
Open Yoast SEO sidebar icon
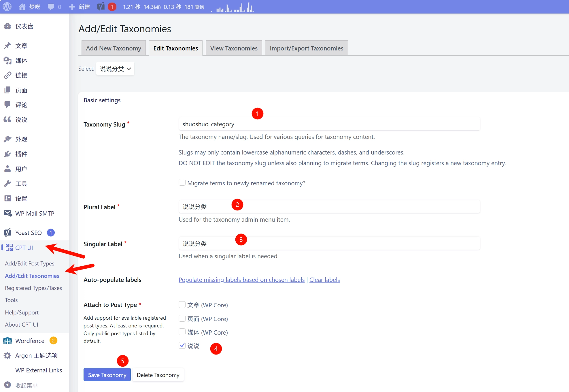(x=7, y=233)
